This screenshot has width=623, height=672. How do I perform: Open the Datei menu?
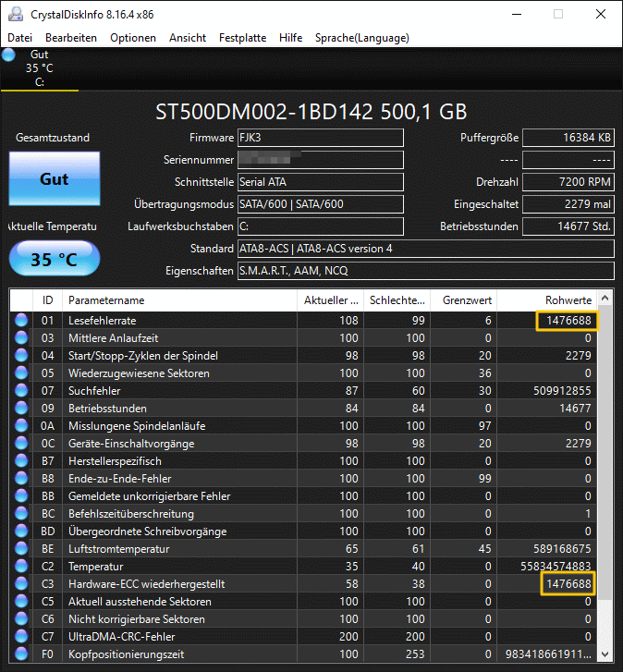[19, 38]
